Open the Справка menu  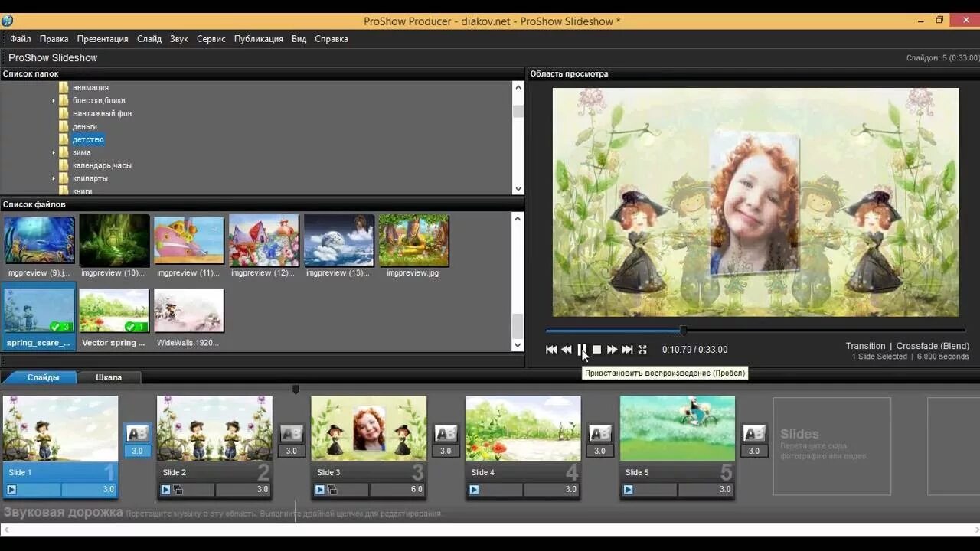pyautogui.click(x=332, y=39)
